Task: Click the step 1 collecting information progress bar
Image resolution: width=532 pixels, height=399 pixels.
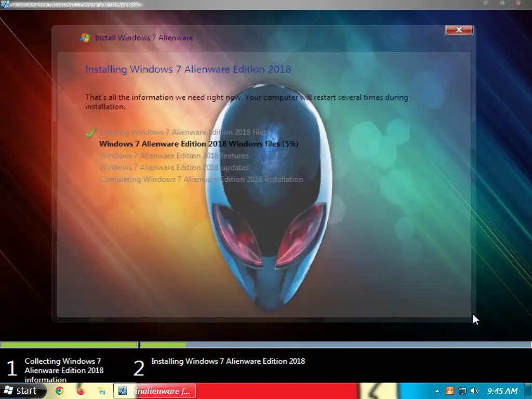Action: [x=69, y=345]
